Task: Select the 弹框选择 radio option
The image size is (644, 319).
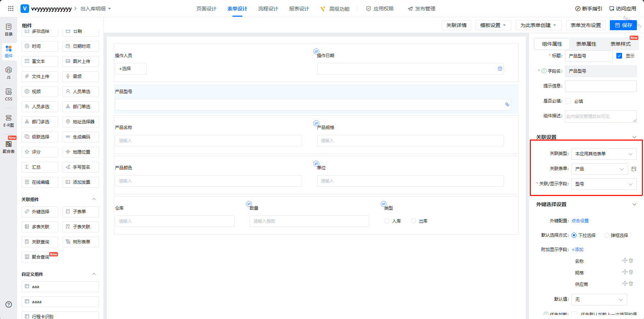Action: click(x=607, y=235)
